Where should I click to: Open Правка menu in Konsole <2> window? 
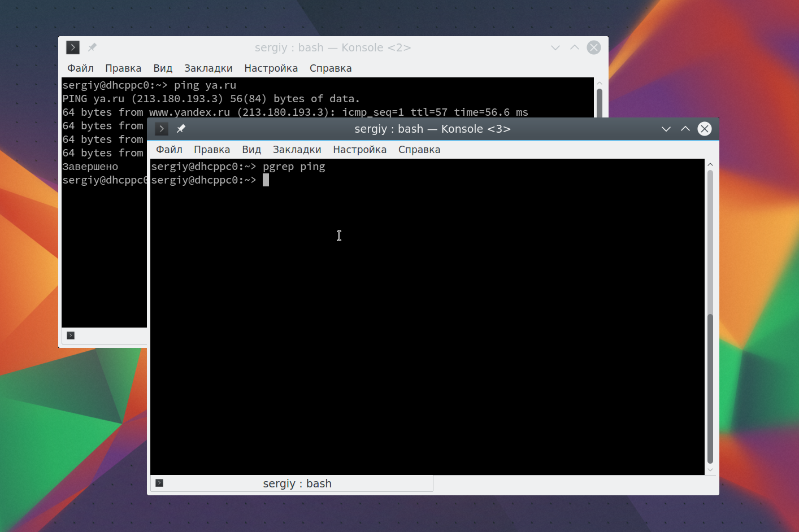[x=123, y=68]
